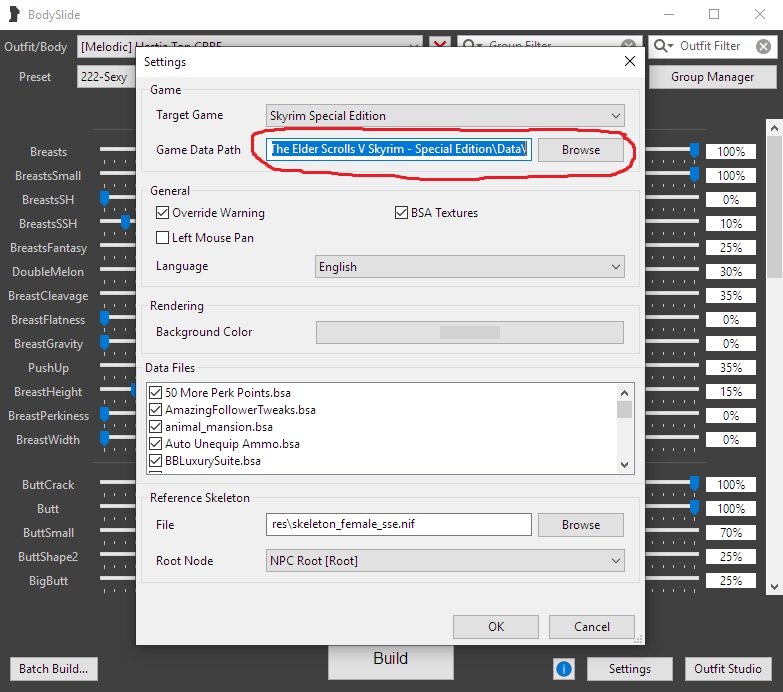Viewport: 783px width, 692px height.
Task: Click the Background Color swatch
Action: (x=469, y=332)
